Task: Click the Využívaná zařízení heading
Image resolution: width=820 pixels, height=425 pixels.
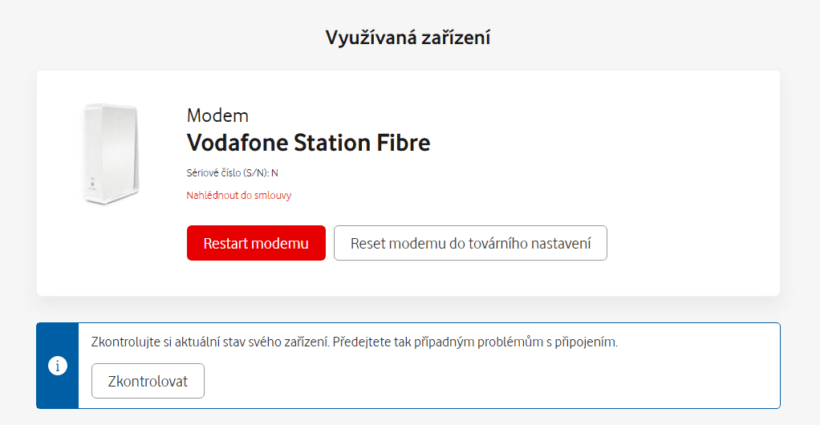Action: (x=409, y=38)
